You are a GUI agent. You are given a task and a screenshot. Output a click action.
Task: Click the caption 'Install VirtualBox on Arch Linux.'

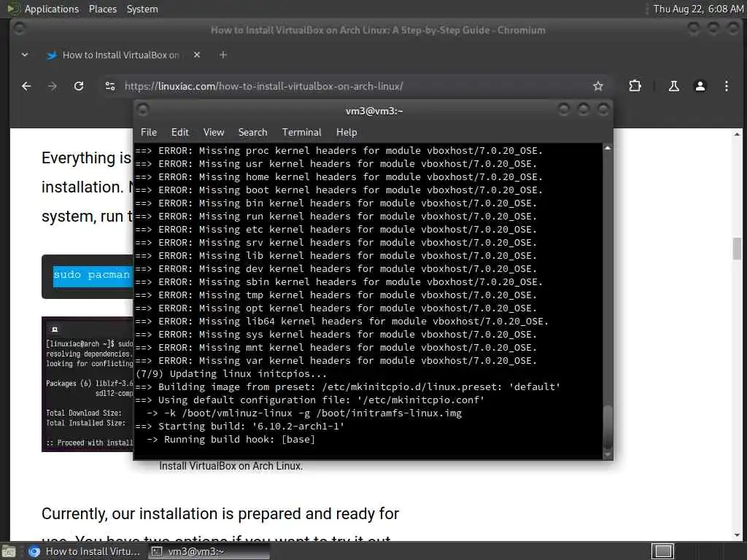pos(231,466)
